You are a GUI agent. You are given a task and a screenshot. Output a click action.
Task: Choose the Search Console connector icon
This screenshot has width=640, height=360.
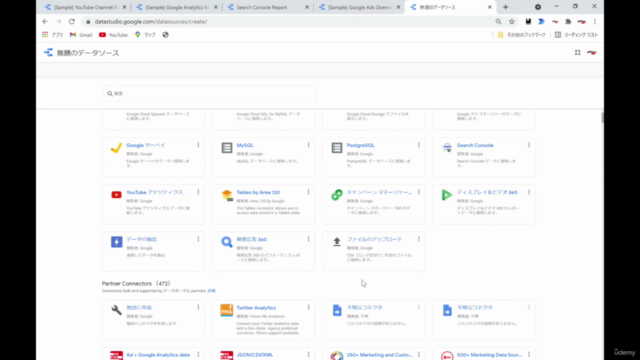coord(447,148)
